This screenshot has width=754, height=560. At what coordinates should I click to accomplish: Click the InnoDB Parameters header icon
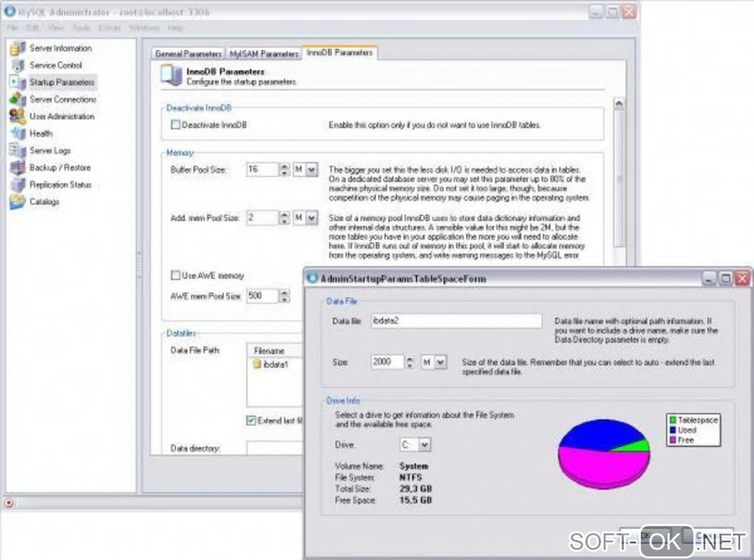(171, 76)
